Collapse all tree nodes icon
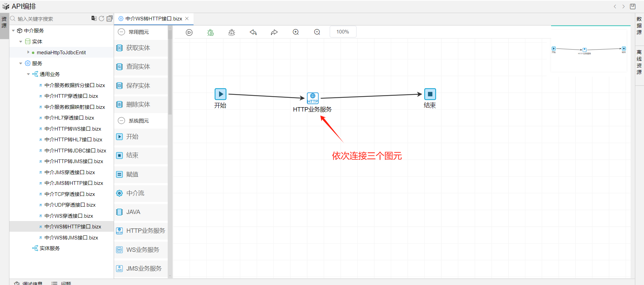 (109, 18)
